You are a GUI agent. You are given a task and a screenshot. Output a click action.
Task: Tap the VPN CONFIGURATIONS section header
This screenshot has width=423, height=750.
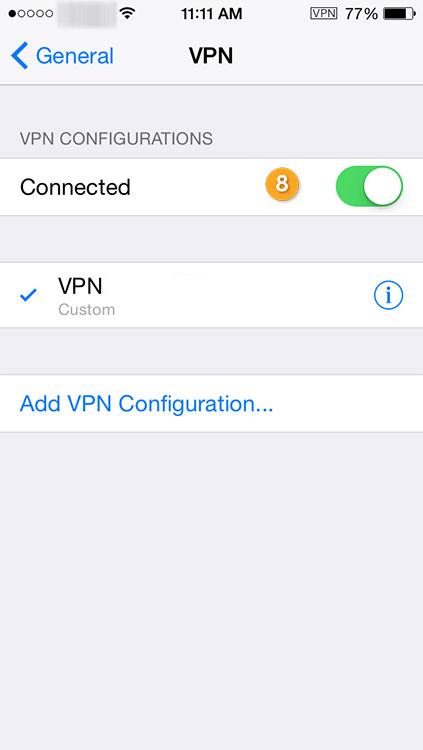(116, 139)
